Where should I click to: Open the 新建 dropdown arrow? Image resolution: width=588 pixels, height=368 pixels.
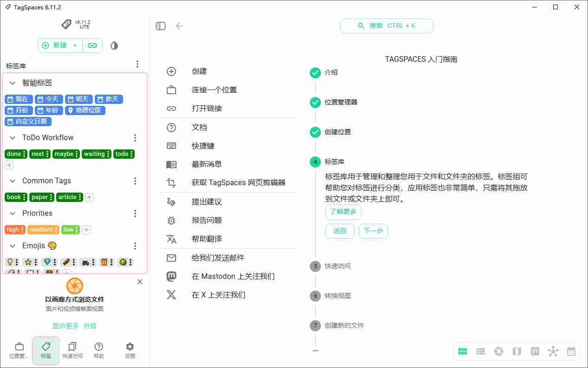tap(73, 46)
